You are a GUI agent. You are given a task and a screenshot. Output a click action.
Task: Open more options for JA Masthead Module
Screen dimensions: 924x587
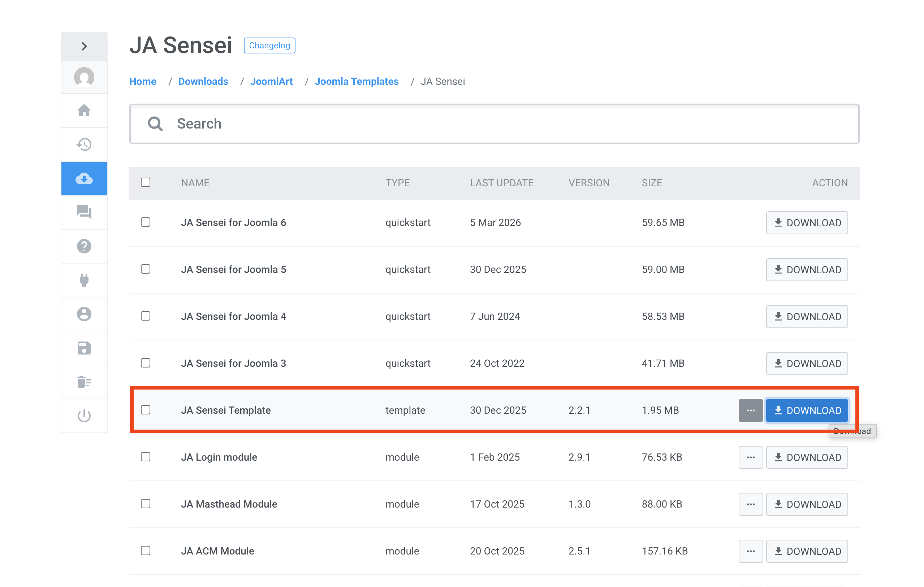coord(751,504)
